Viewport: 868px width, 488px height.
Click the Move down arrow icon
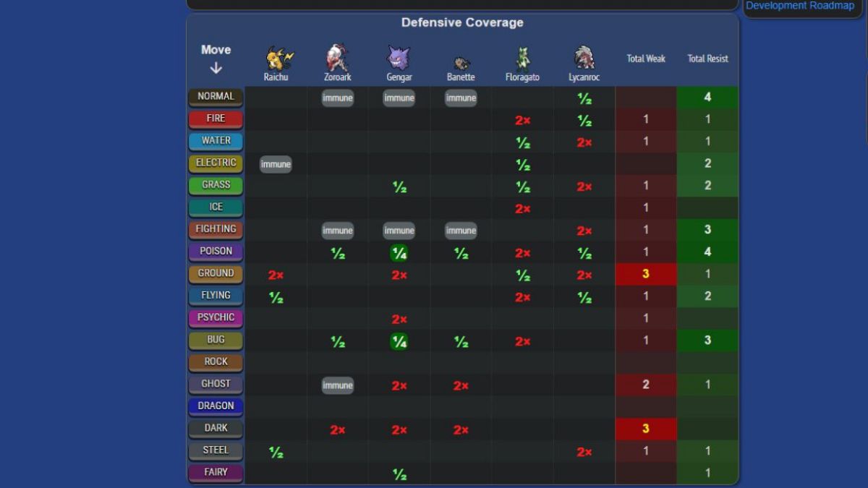tap(216, 69)
